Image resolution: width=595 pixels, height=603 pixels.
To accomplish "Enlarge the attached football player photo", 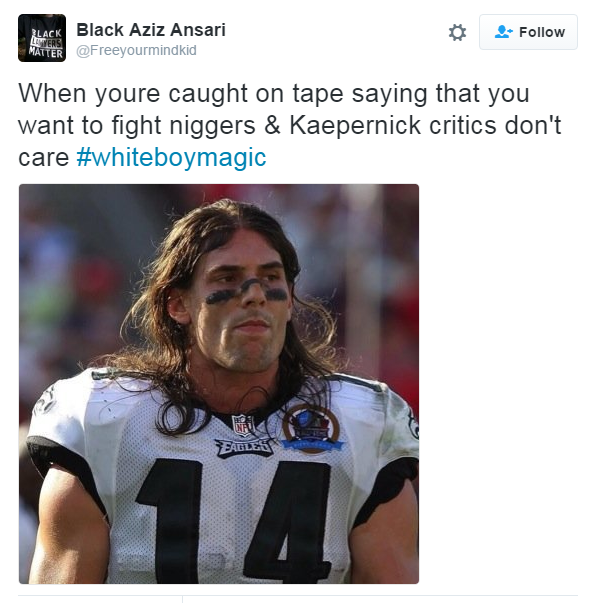I will click(x=219, y=384).
